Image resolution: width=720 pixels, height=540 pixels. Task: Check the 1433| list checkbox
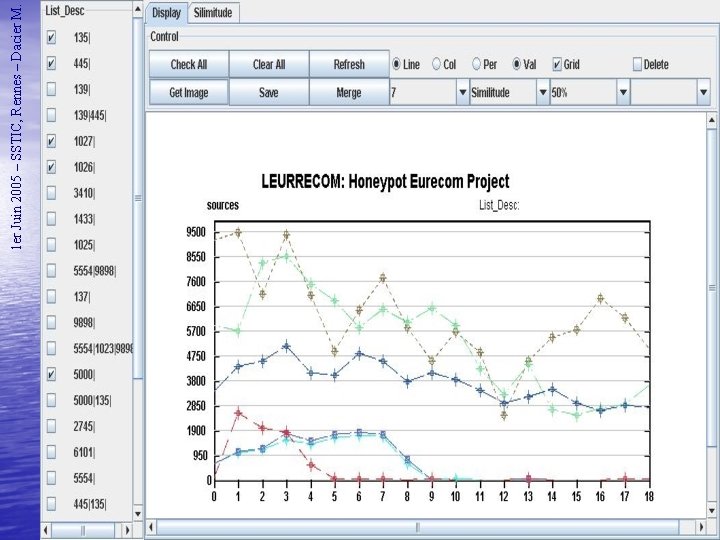[x=51, y=219]
